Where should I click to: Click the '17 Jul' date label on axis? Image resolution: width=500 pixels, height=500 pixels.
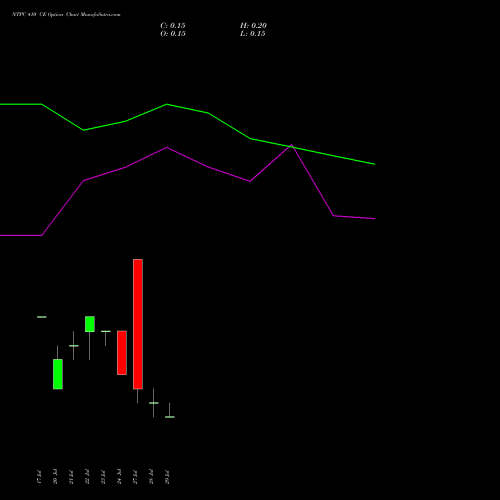click(x=39, y=477)
